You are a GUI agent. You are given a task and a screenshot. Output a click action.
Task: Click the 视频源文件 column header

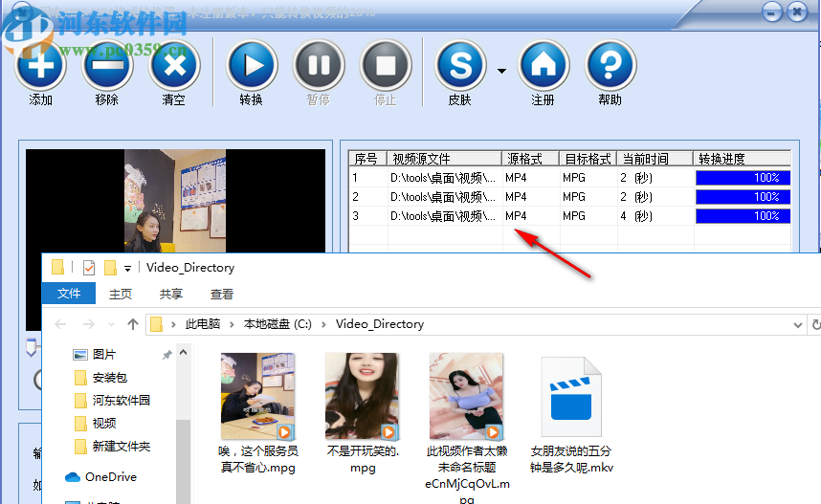tap(444, 159)
